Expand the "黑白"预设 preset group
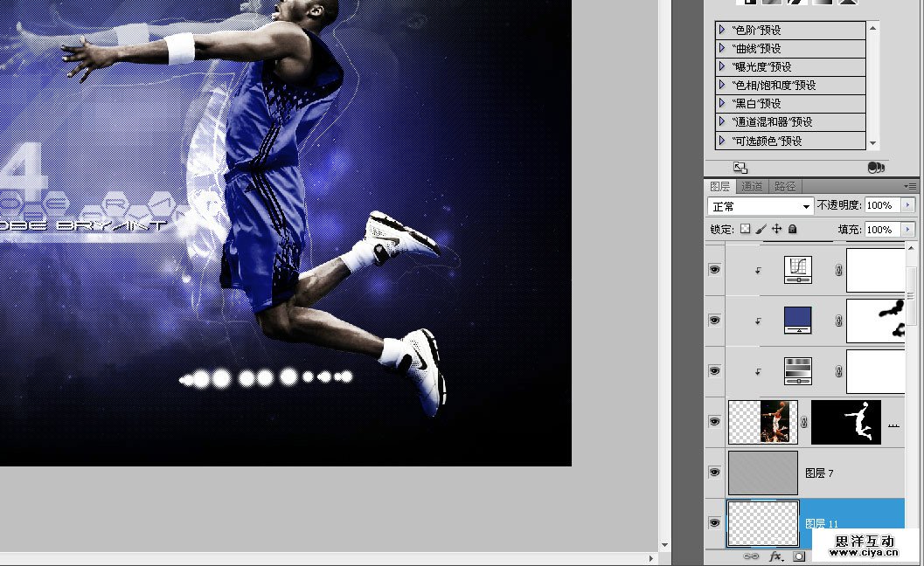 pos(722,103)
